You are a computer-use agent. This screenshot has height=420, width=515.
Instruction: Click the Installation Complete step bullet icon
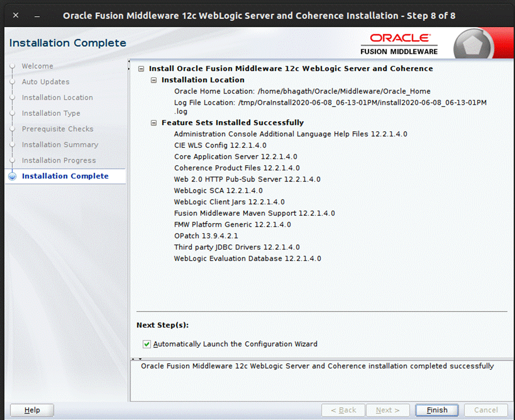coord(12,176)
